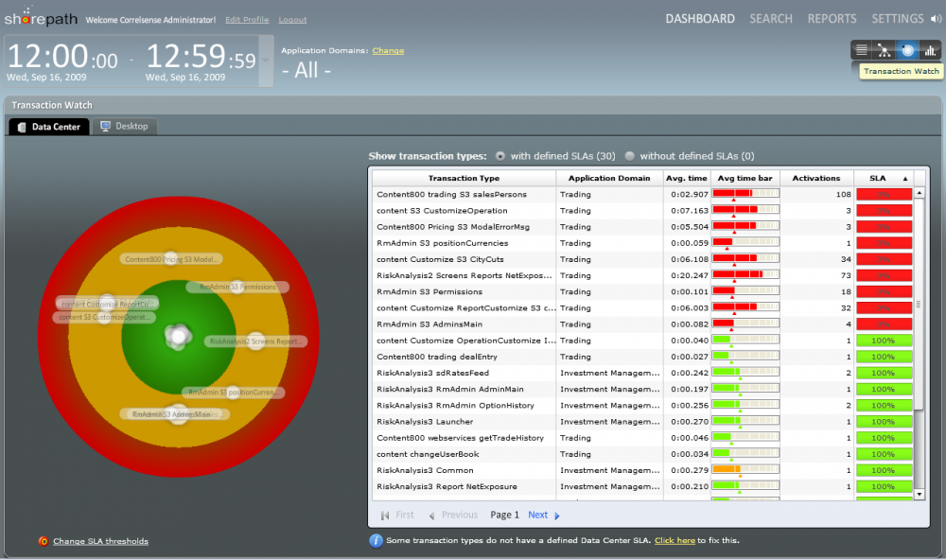Viewport: 946px width, 560px height.
Task: Click 'RmAdmin S3 positionCurren...' bubble in radar
Action: point(233,393)
